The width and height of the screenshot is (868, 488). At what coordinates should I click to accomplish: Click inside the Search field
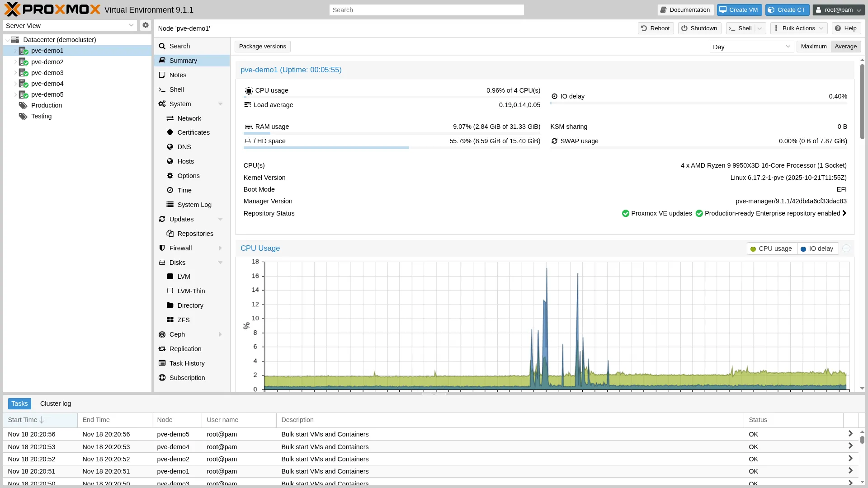(425, 9)
